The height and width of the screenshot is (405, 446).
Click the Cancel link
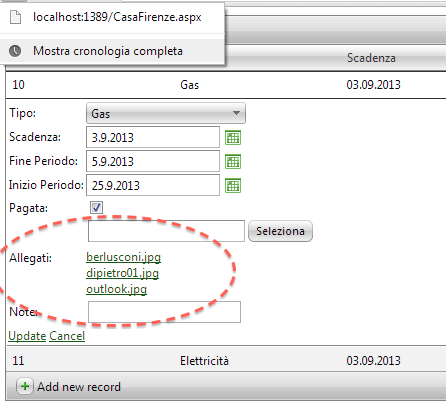pos(67,336)
